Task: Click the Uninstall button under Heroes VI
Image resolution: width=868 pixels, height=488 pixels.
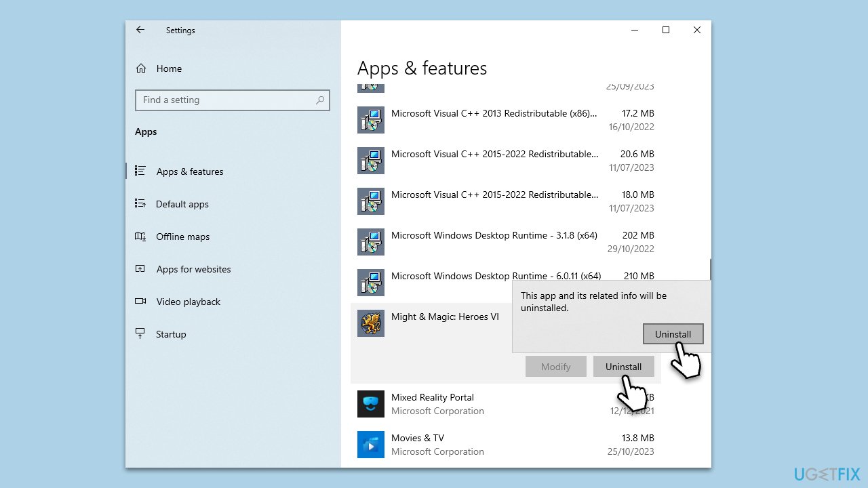Action: tap(624, 367)
